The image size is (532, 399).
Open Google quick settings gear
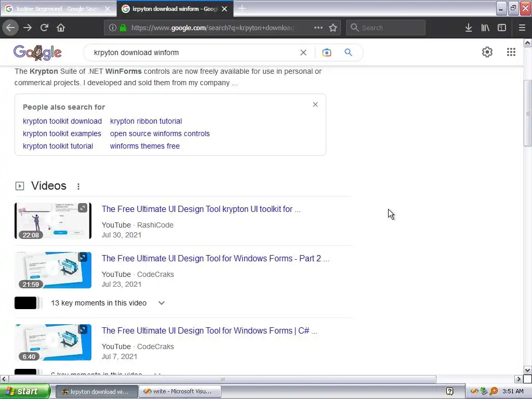click(487, 52)
